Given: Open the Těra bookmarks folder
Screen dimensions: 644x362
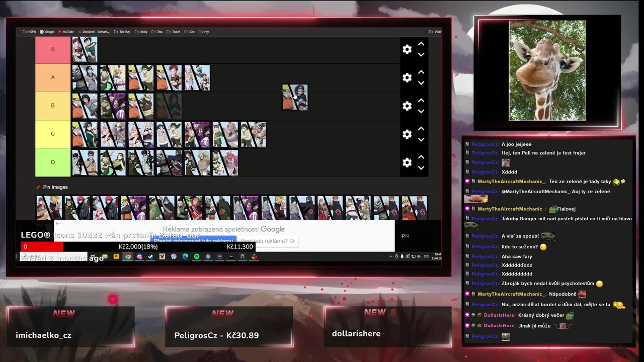Looking at the screenshot, I should click(x=157, y=32).
